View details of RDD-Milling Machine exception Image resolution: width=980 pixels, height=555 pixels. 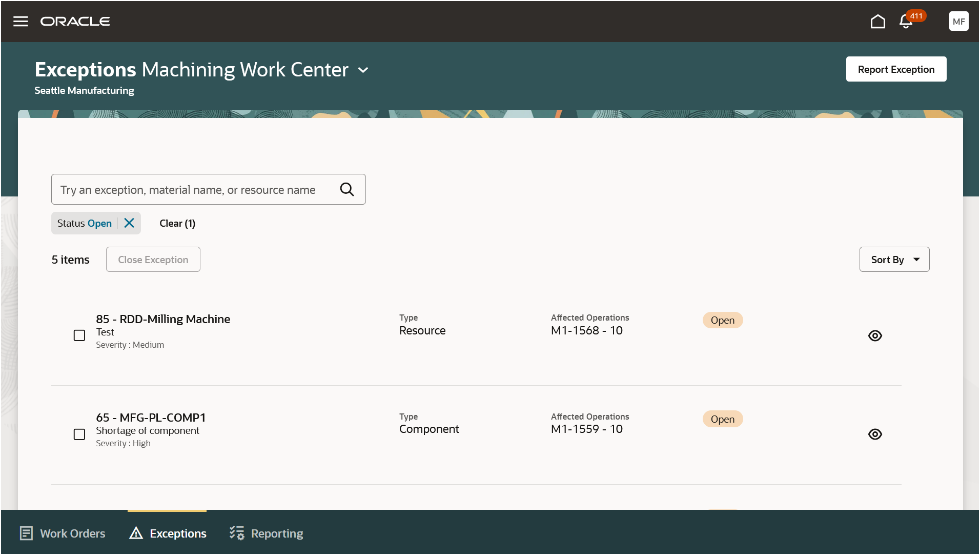(x=875, y=336)
